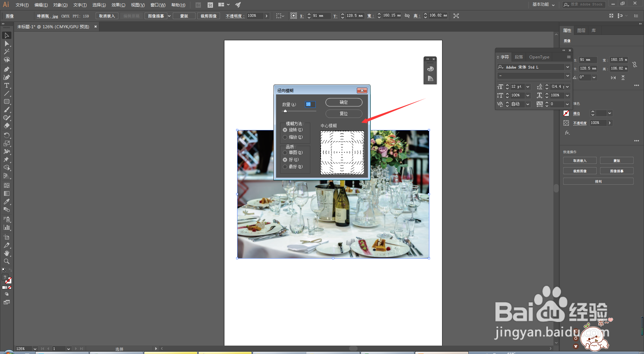The height and width of the screenshot is (354, 644).
Task: Select the Hand tool
Action: click(7, 253)
